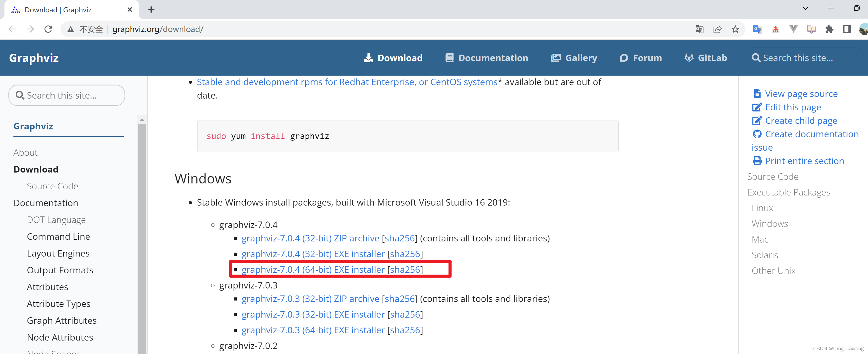Open sha256 link for 7.0.3 64-bit EXE
The height and width of the screenshot is (354, 868).
(405, 330)
